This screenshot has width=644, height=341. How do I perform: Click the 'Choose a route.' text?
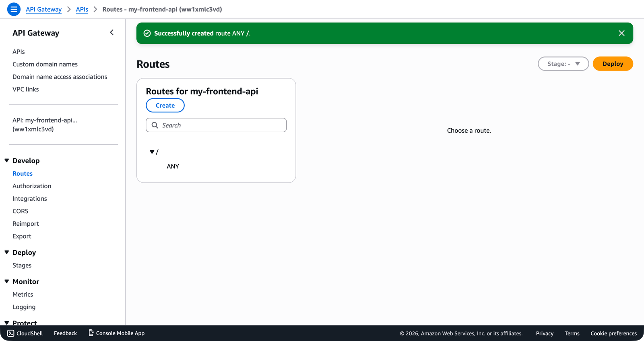click(469, 131)
